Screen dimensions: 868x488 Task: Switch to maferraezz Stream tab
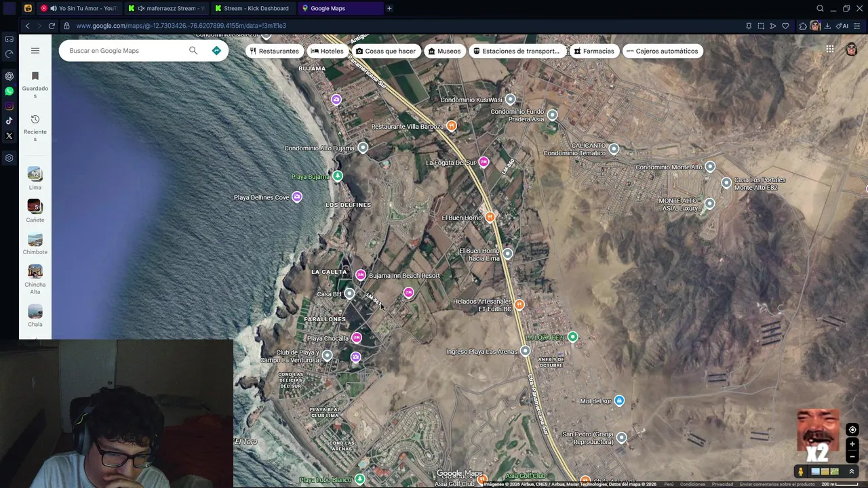[x=166, y=8]
